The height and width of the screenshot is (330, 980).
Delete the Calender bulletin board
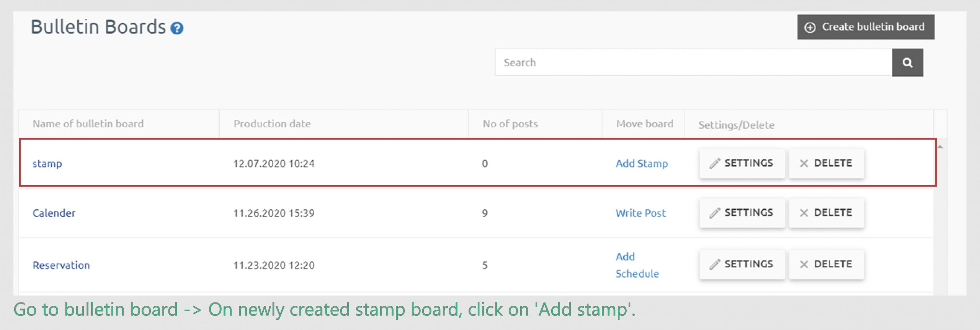826,213
